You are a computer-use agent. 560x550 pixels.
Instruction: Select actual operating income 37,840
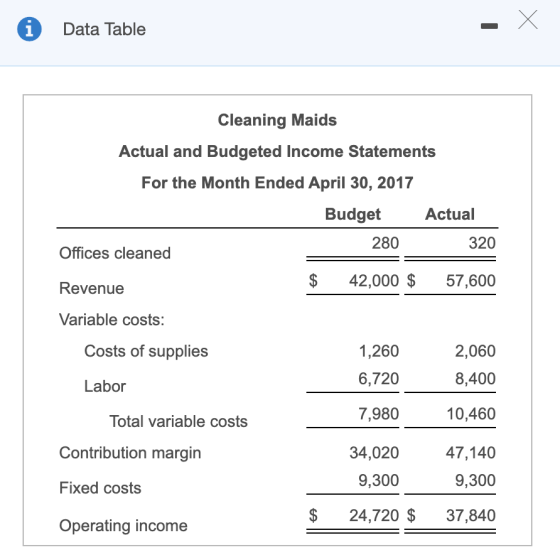tap(471, 515)
